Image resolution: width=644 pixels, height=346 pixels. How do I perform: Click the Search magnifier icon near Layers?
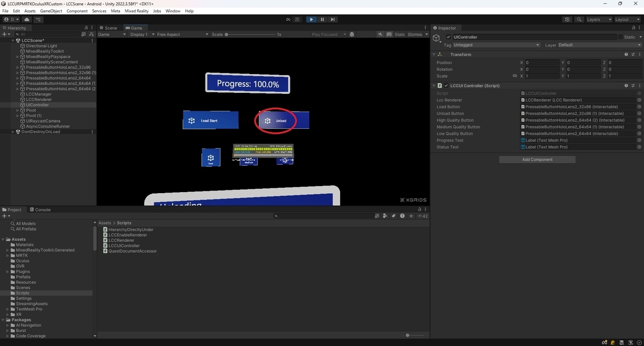click(579, 19)
